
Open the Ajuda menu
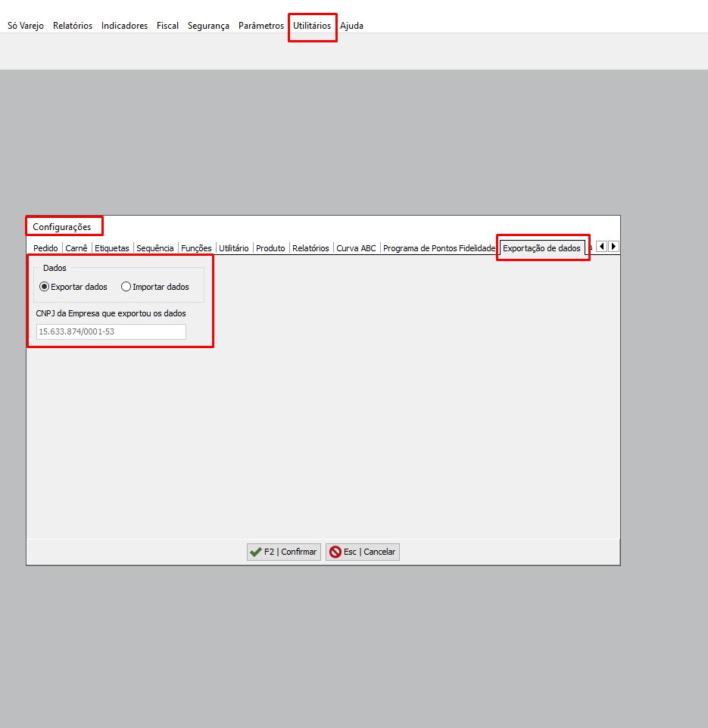coord(351,26)
